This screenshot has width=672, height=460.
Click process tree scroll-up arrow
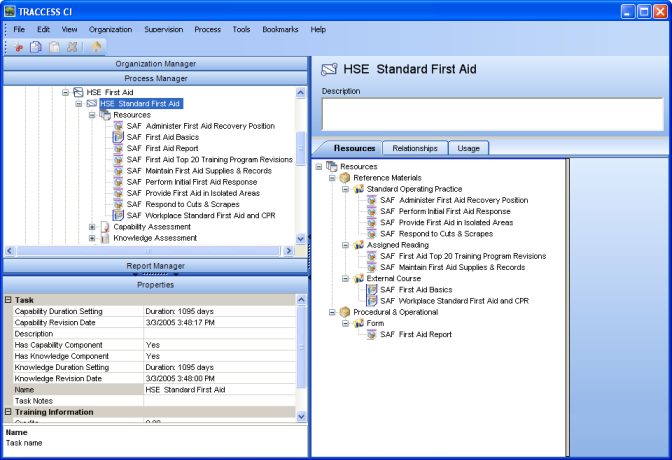coord(301,93)
